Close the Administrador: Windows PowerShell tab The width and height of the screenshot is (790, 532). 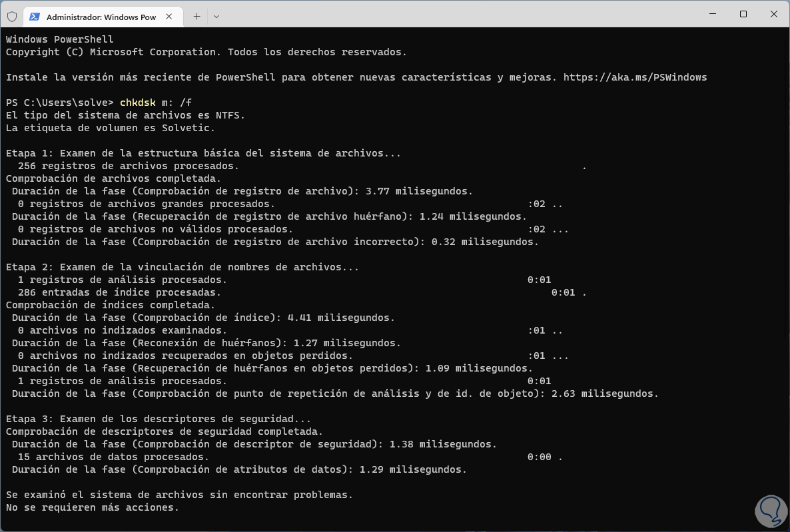(x=169, y=17)
